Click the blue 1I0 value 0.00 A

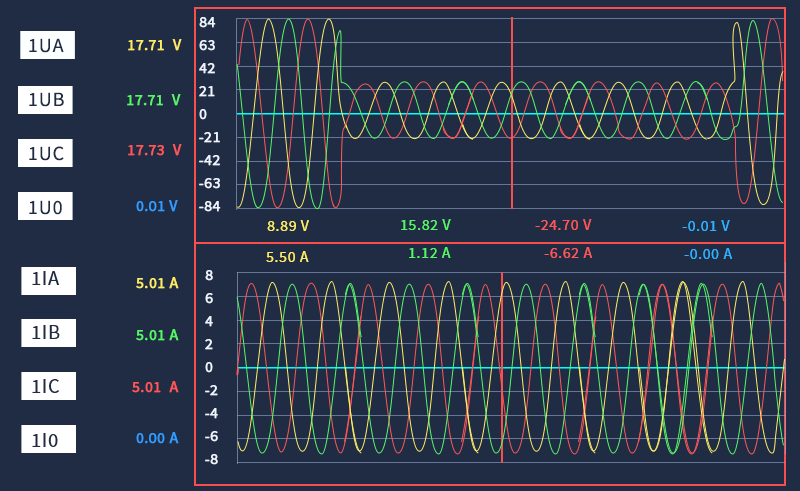coord(157,438)
